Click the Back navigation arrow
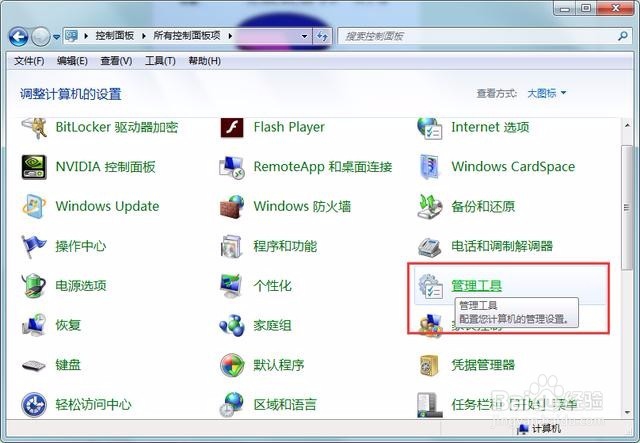The width and height of the screenshot is (640, 443). point(18,37)
